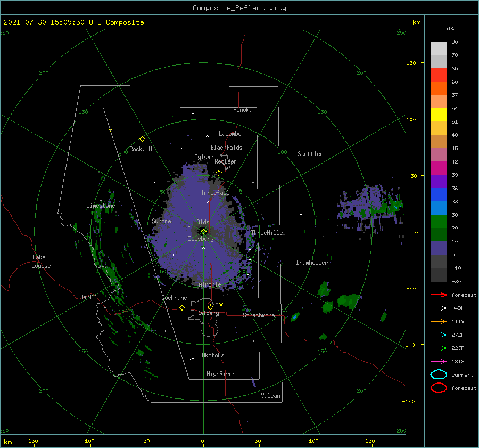
Task: Click the Vulcan label
Action: (270, 396)
